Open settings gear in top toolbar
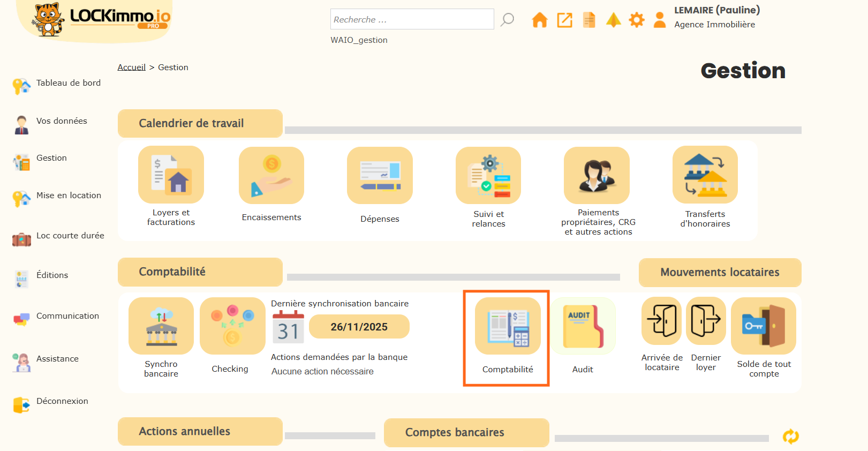 (x=637, y=20)
